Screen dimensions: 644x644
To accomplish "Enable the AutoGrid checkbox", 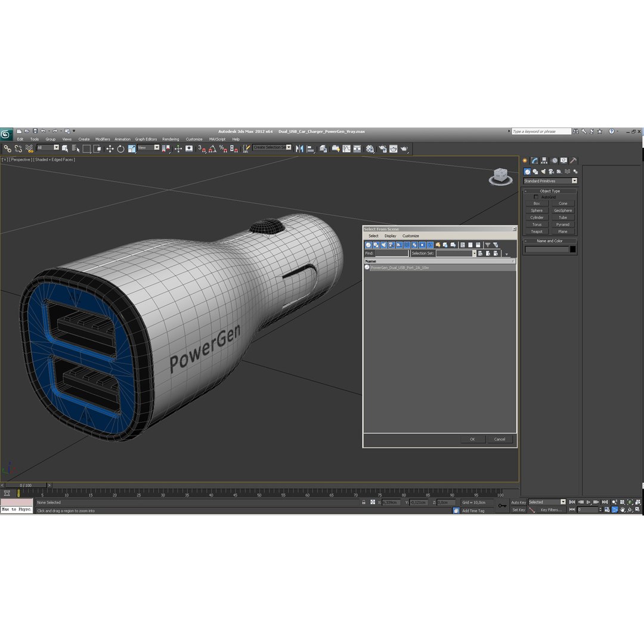I will 535,197.
